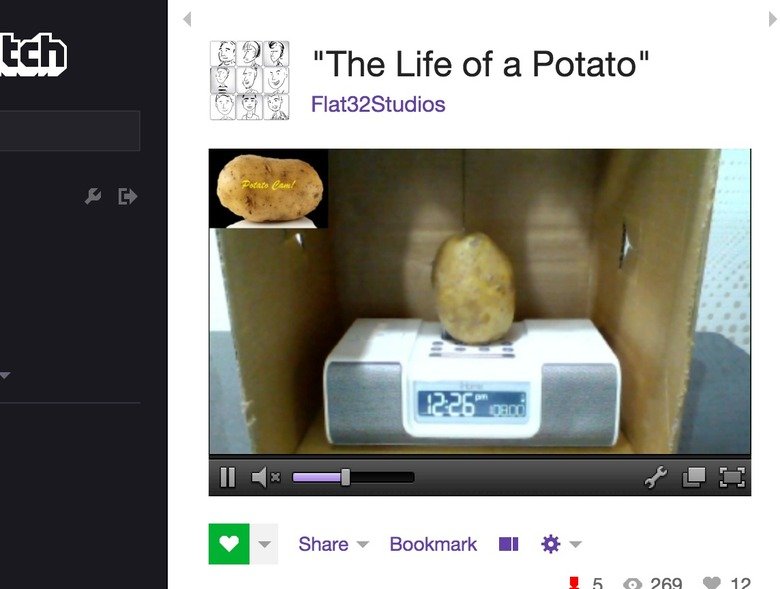This screenshot has height=589, width=780.
Task: Click the green heart follow button
Action: (229, 544)
